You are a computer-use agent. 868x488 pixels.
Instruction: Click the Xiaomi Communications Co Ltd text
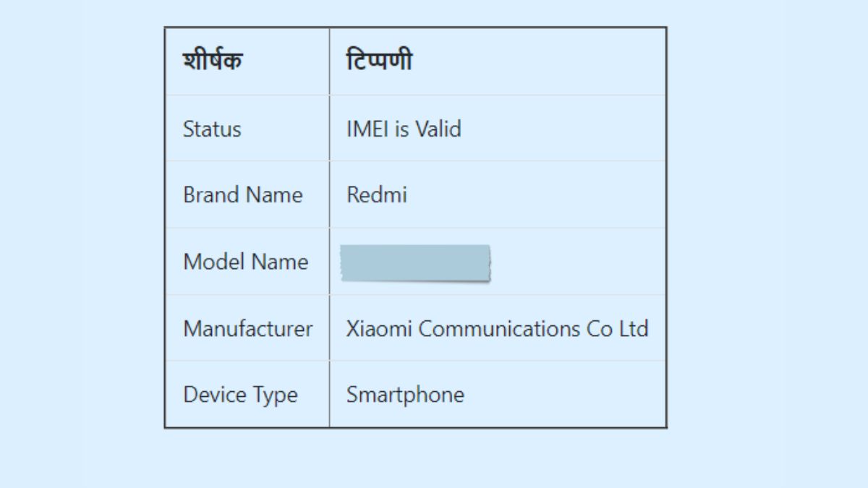point(497,329)
